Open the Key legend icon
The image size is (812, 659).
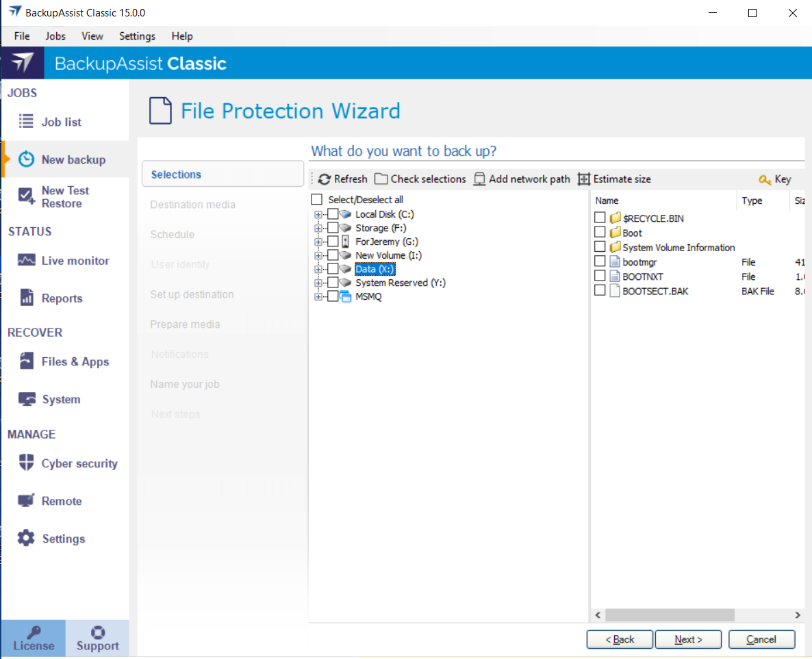[x=765, y=179]
